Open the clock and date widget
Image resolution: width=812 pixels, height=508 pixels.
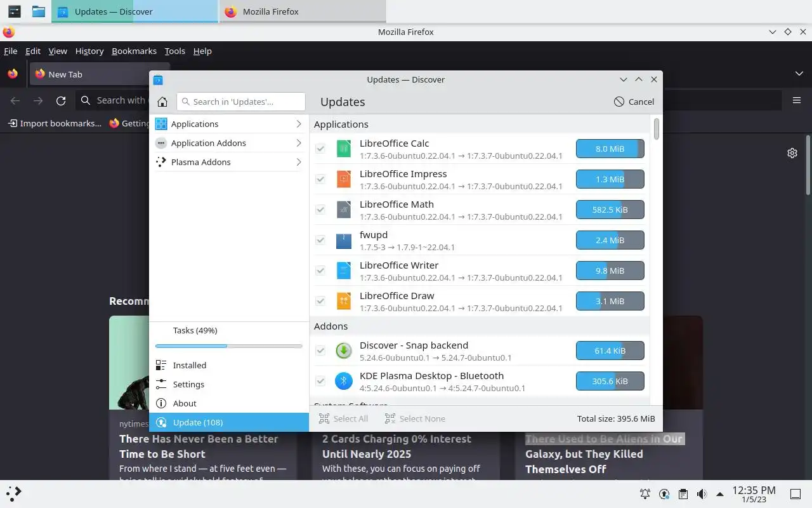coord(754,494)
